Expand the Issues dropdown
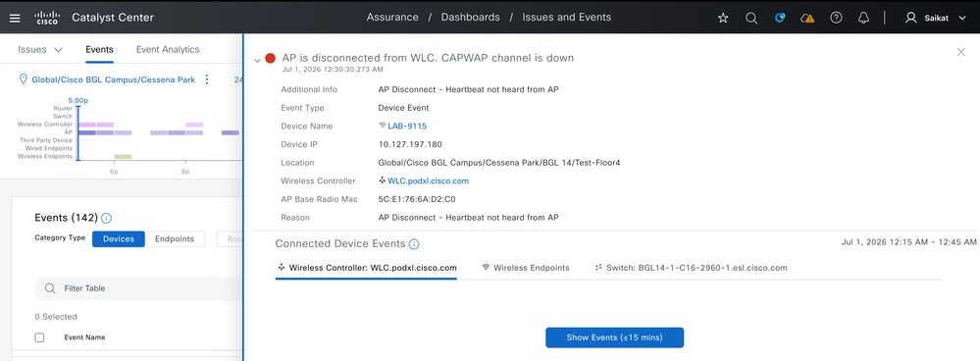 pyautogui.click(x=40, y=49)
